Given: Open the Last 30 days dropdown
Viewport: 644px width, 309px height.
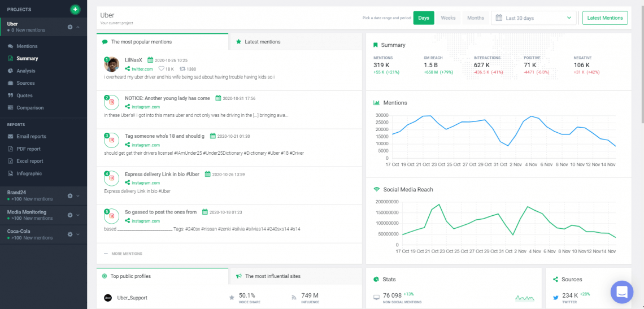Looking at the screenshot, I should coord(534,18).
